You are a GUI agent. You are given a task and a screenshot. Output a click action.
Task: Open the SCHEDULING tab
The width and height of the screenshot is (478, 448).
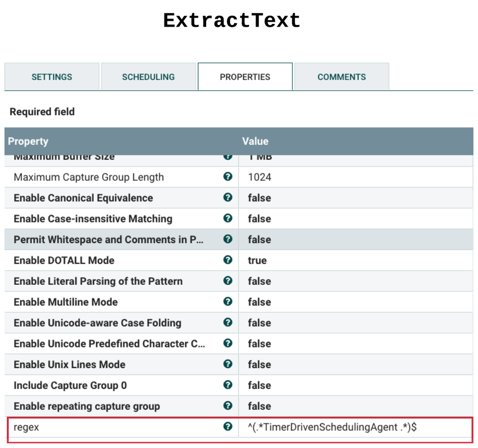click(148, 77)
